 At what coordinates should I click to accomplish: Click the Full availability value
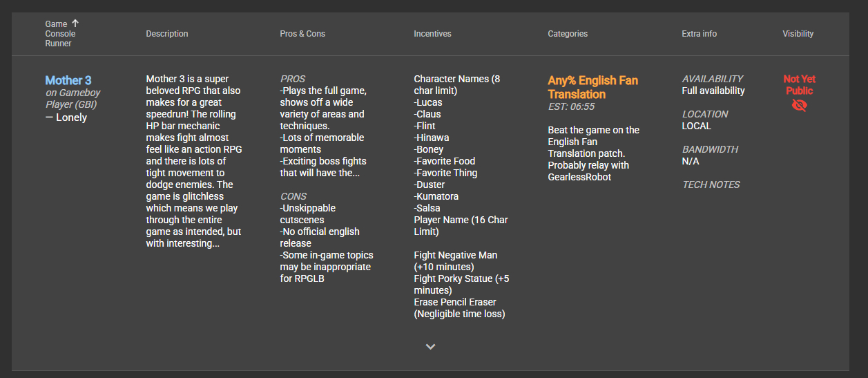pos(713,91)
